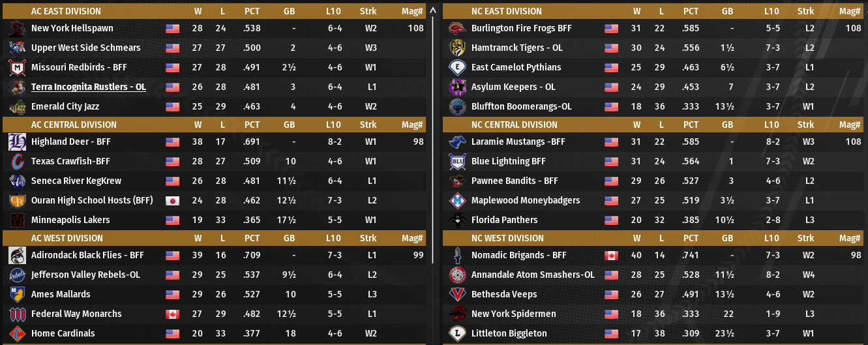Select the Texas Crawfish-BFF team name

(70, 162)
